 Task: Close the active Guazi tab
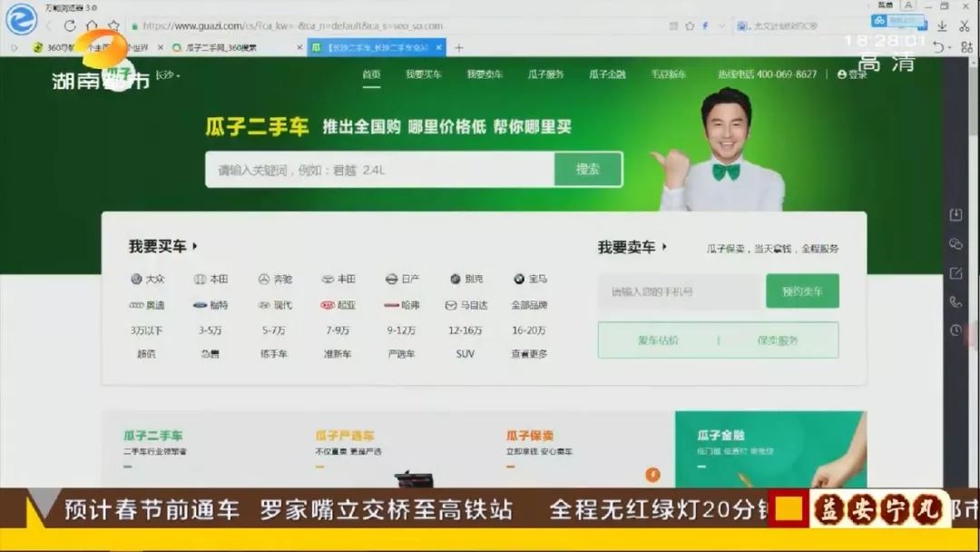439,47
